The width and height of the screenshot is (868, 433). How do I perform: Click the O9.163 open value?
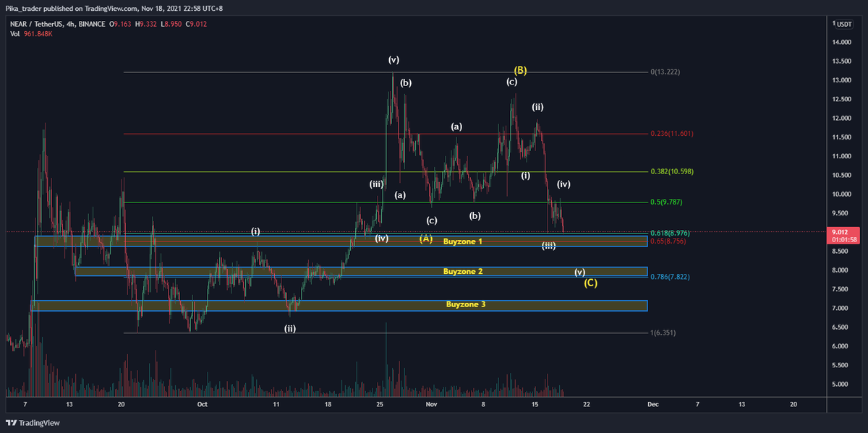point(121,23)
